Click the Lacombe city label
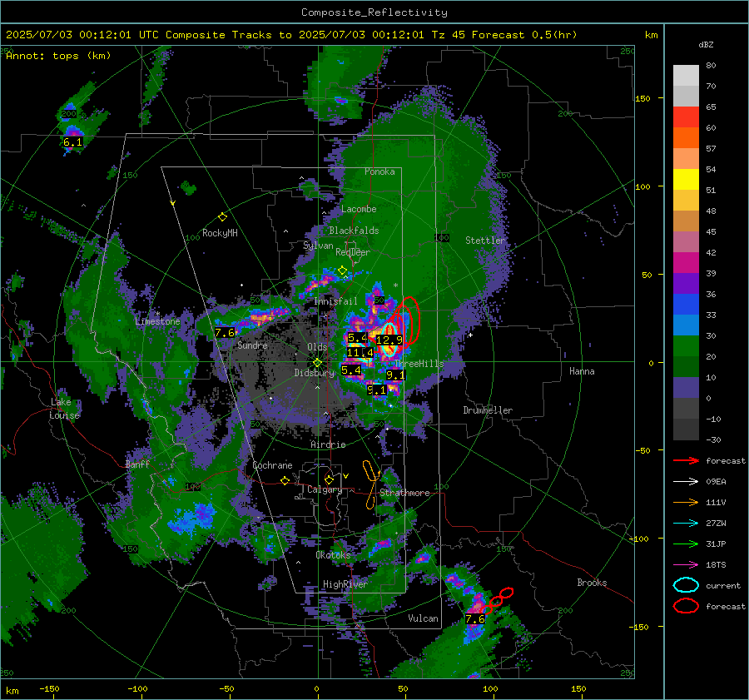This screenshot has height=700, width=749. (359, 209)
